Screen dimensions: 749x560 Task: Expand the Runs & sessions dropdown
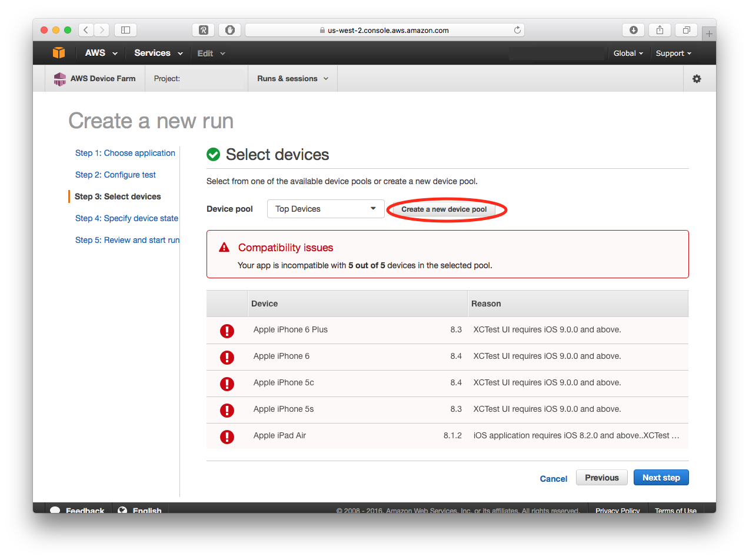(x=293, y=78)
